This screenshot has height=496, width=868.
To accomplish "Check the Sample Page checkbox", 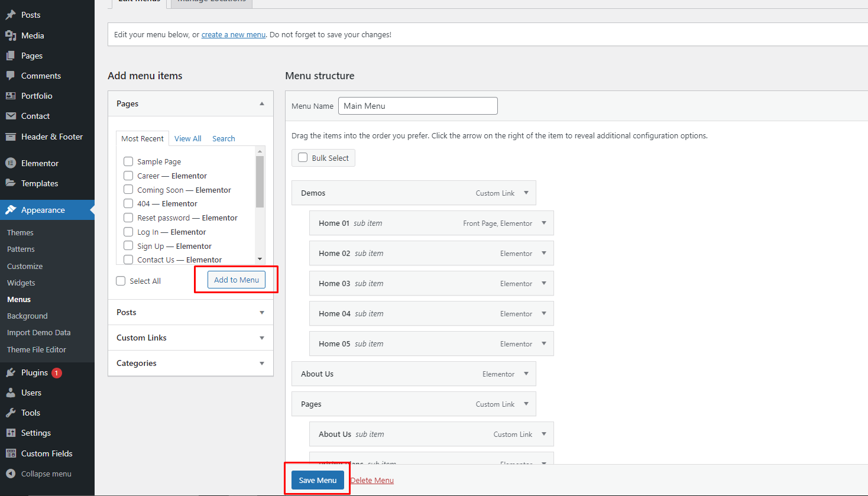I will (x=128, y=161).
